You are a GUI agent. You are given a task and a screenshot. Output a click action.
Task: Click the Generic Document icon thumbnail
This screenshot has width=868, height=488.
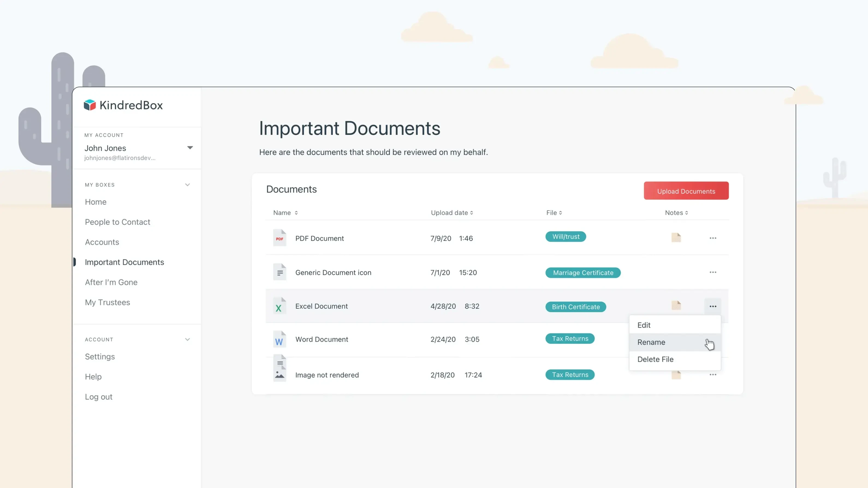[279, 272]
